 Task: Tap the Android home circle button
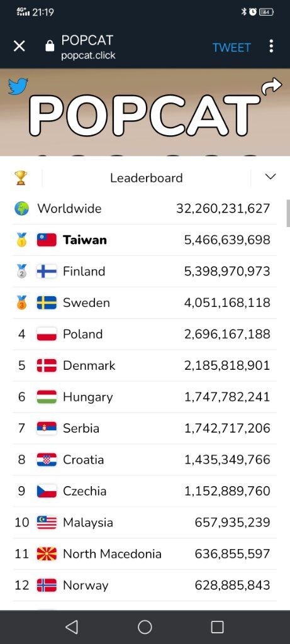145,627
